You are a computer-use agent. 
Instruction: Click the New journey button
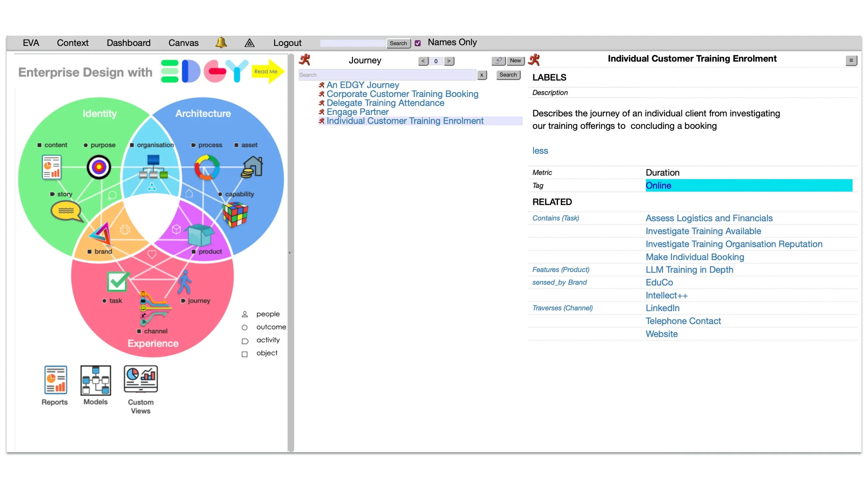[515, 61]
